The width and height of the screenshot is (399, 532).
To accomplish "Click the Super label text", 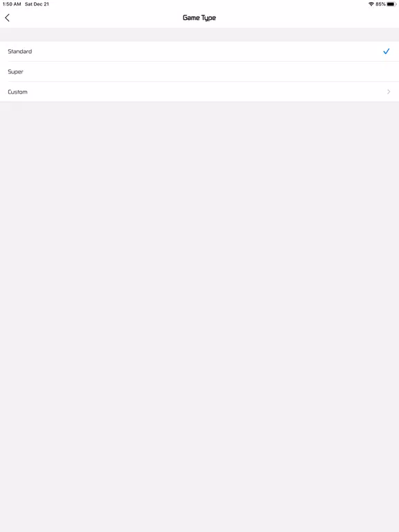I will point(16,71).
